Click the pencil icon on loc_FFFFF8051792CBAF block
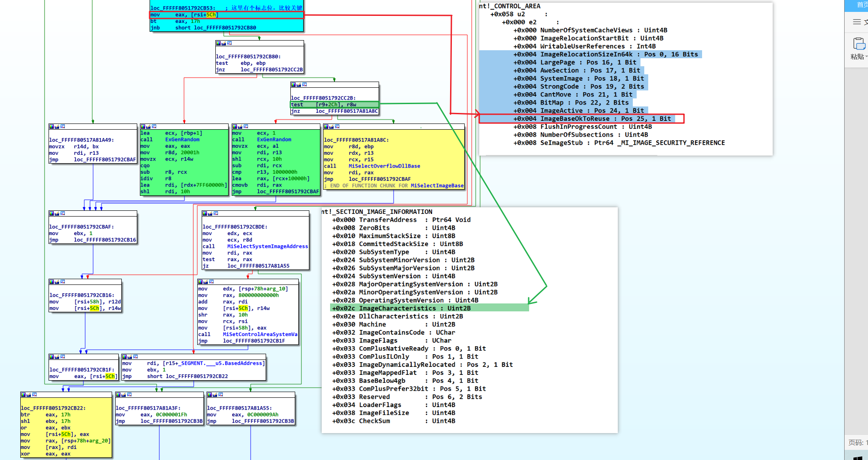 click(x=57, y=213)
